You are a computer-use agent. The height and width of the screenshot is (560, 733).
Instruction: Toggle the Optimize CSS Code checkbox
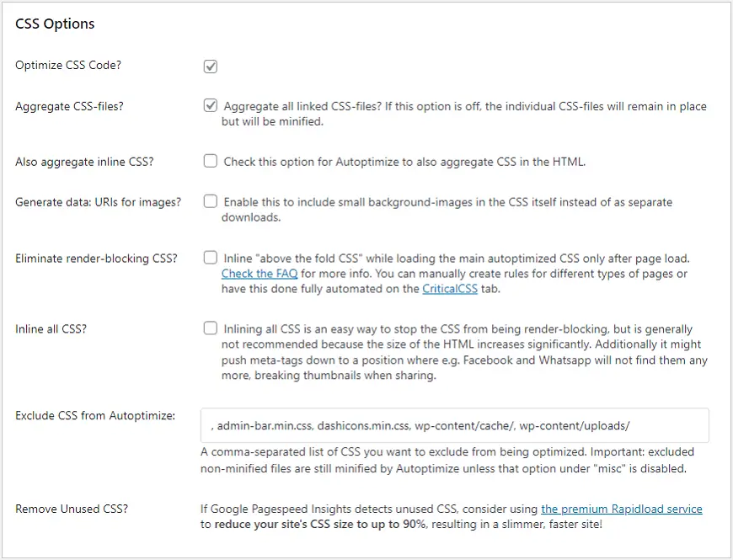click(x=211, y=67)
